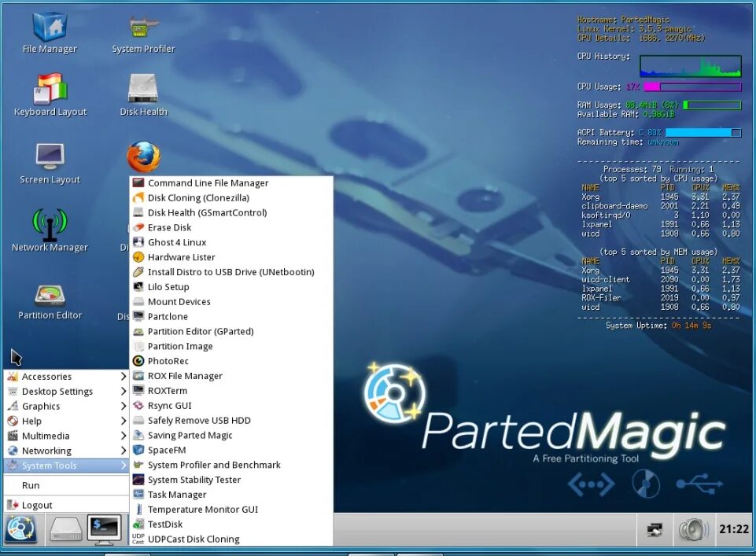
Task: Open the Graphics menu category
Action: tap(67, 406)
